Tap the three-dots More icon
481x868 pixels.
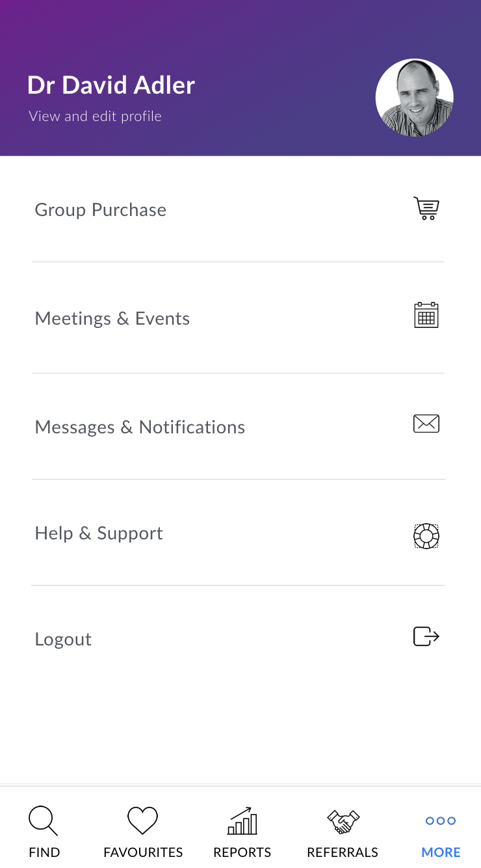click(441, 821)
